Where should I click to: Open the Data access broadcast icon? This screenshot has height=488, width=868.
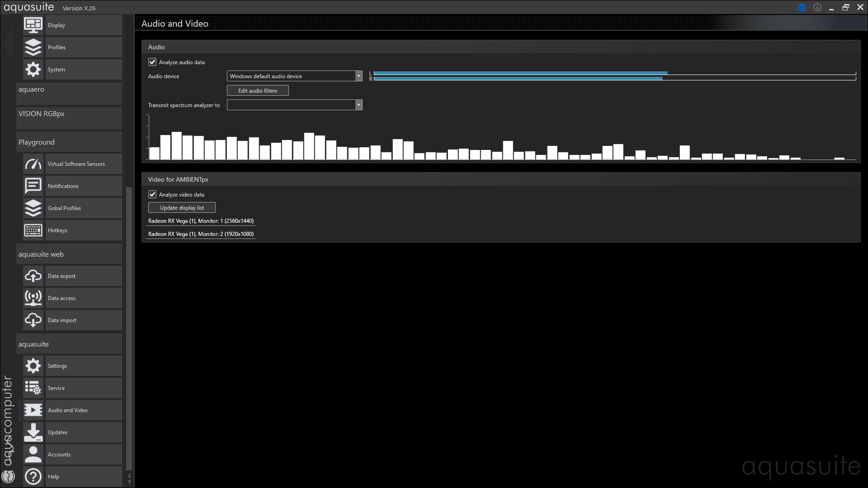33,298
